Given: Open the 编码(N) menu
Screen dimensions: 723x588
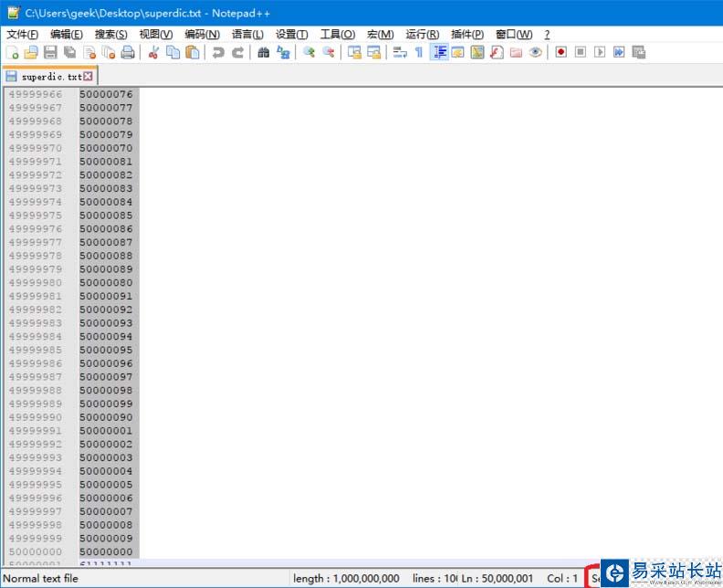Looking at the screenshot, I should click(202, 34).
